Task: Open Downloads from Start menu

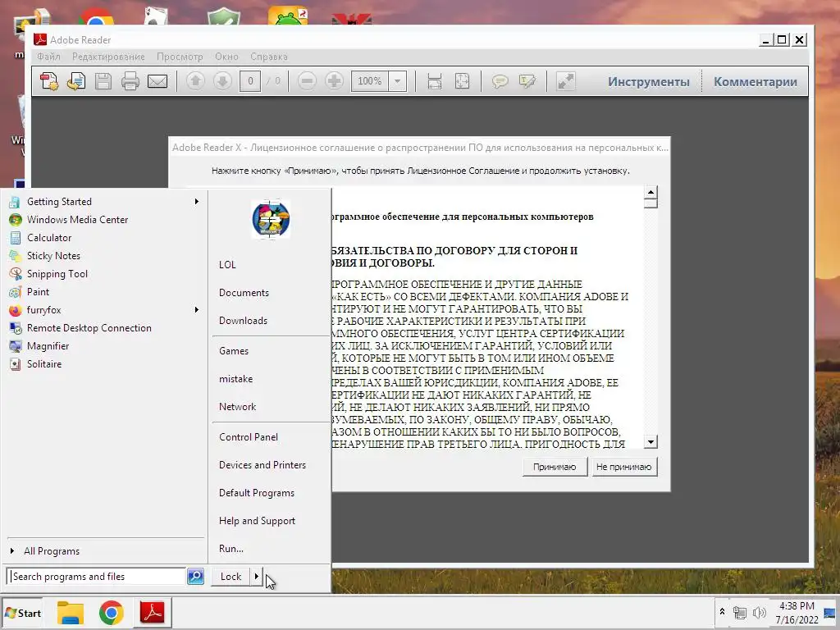Action: point(243,321)
